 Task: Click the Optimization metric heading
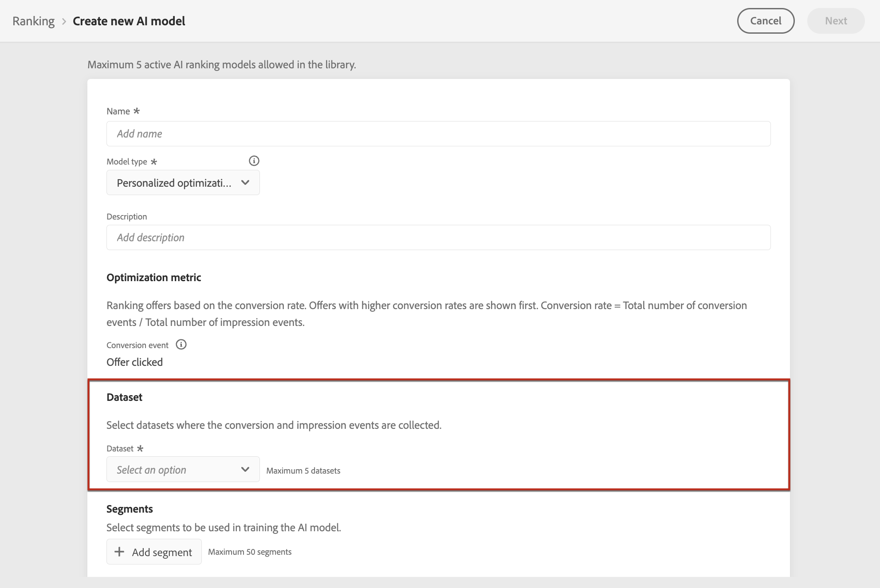tap(153, 278)
